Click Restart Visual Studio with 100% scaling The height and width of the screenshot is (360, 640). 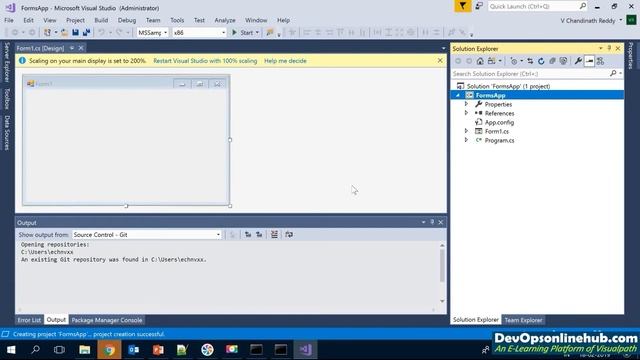click(205, 61)
